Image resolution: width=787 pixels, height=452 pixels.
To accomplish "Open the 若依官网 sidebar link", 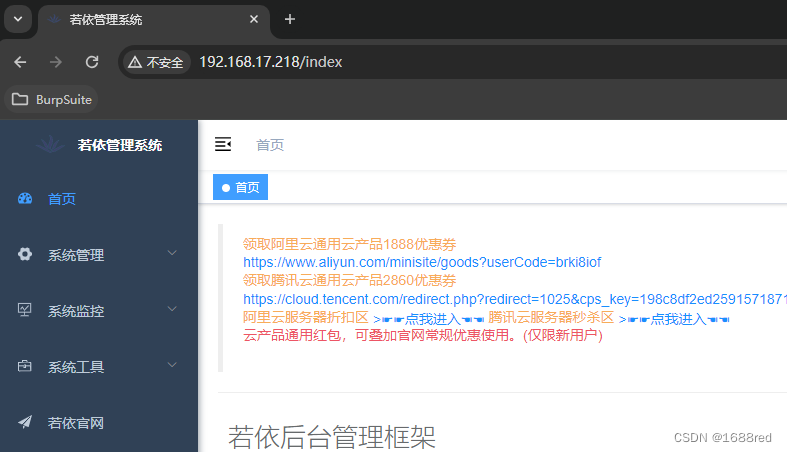I will point(99,423).
